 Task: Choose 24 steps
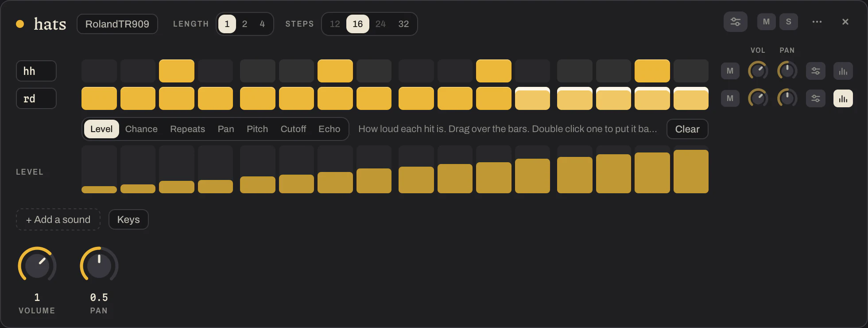[x=380, y=24]
